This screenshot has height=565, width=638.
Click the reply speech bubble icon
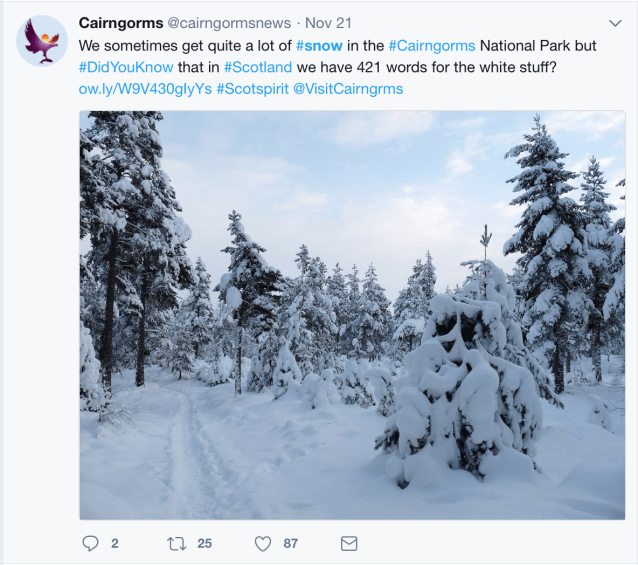[90, 543]
